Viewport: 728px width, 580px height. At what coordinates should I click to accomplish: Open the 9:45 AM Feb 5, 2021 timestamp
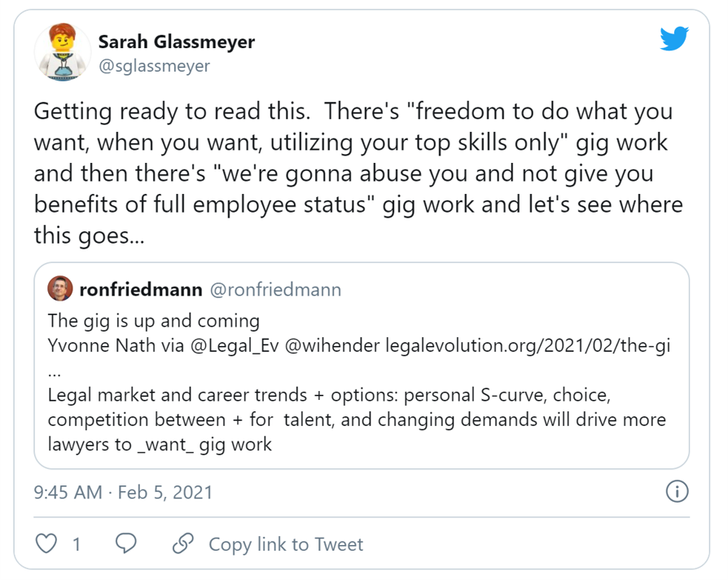123,492
